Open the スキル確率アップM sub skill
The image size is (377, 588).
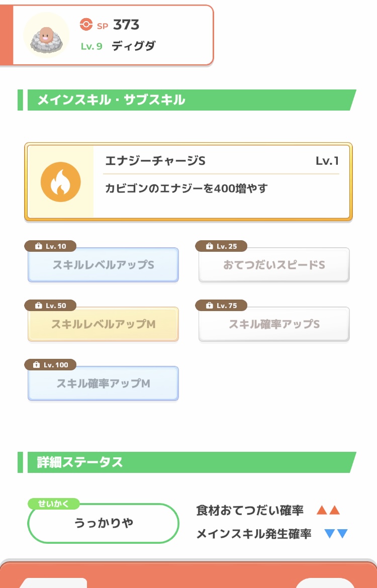(x=103, y=383)
